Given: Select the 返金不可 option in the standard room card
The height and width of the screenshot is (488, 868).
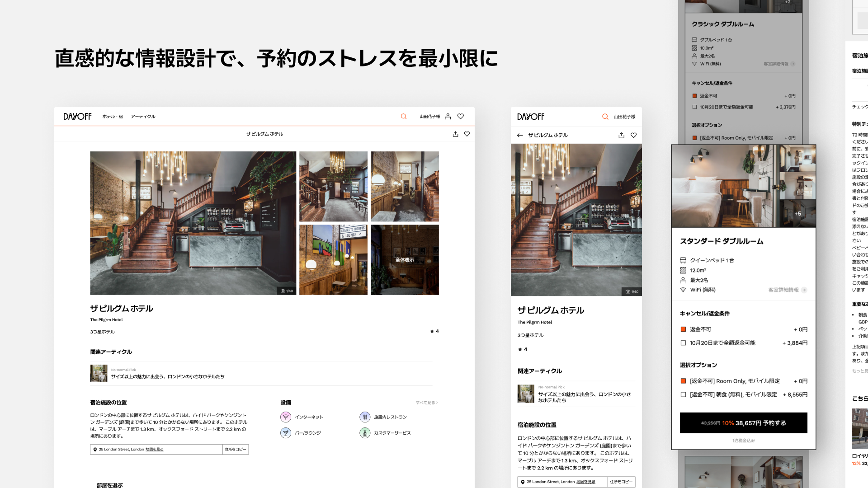Looking at the screenshot, I should click(x=683, y=329).
